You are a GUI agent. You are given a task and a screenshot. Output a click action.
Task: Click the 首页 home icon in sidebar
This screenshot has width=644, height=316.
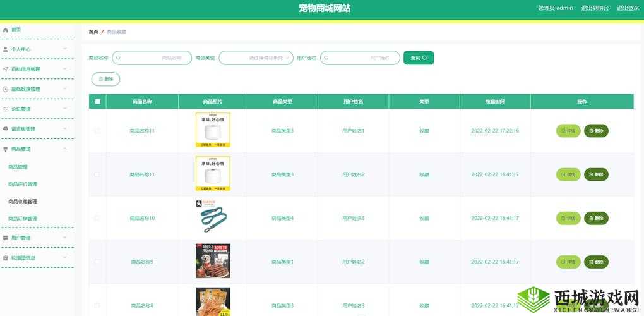5,30
